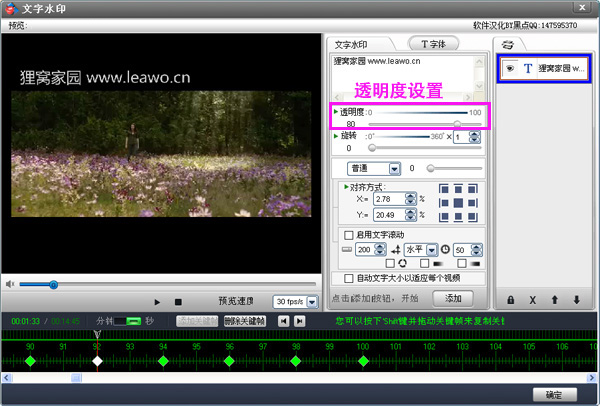Hide the 狸窝家园 watermark layer via eye icon
This screenshot has width=600, height=406.
click(509, 68)
